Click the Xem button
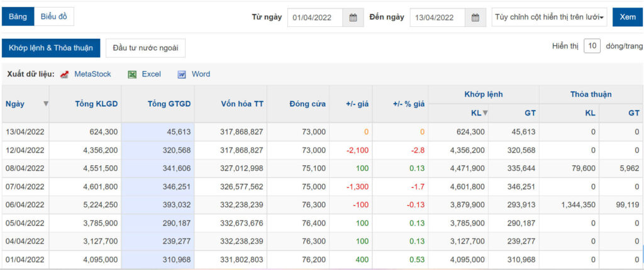This screenshot has width=644, height=270. click(627, 17)
